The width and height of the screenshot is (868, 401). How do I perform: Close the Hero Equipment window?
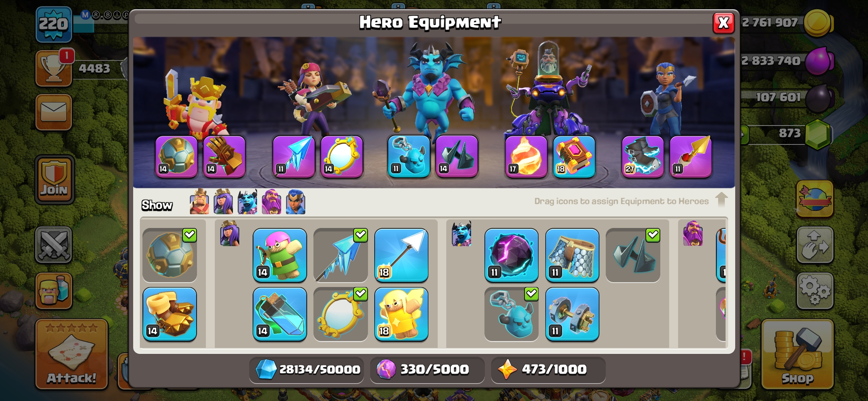(723, 23)
